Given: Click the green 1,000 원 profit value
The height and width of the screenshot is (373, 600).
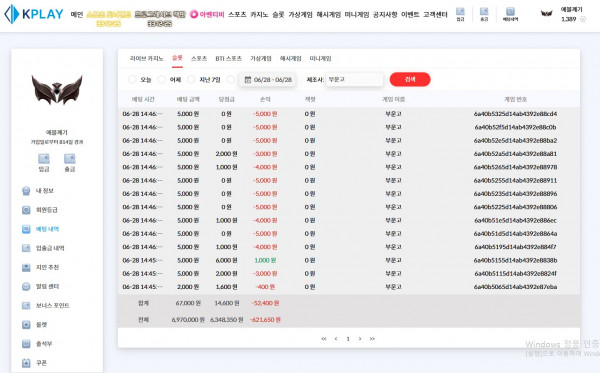Looking at the screenshot, I should point(265,260).
